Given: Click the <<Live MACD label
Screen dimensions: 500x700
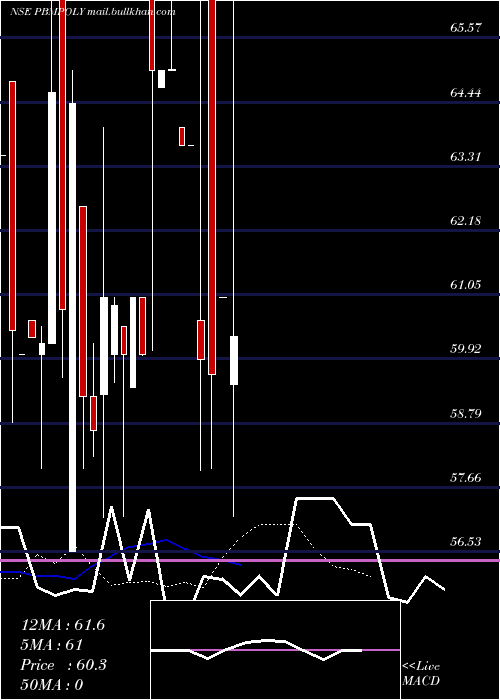Looking at the screenshot, I should (x=421, y=674).
